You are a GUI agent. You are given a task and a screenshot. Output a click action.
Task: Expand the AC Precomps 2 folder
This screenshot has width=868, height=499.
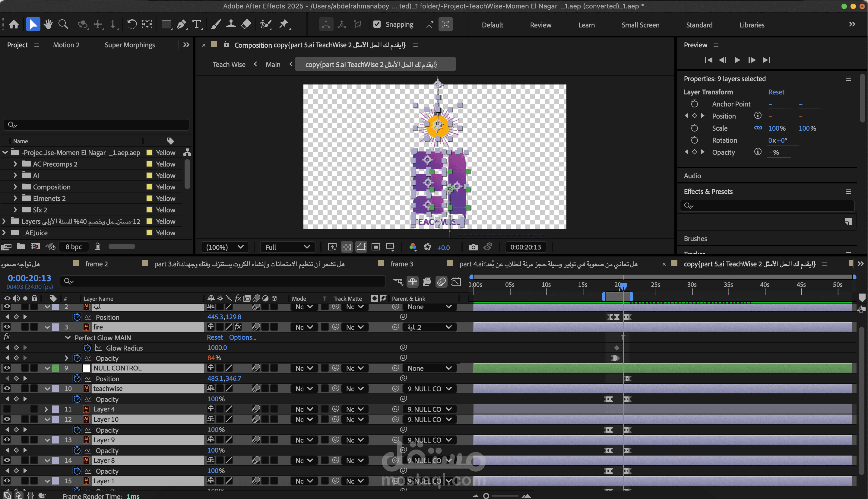click(x=15, y=164)
